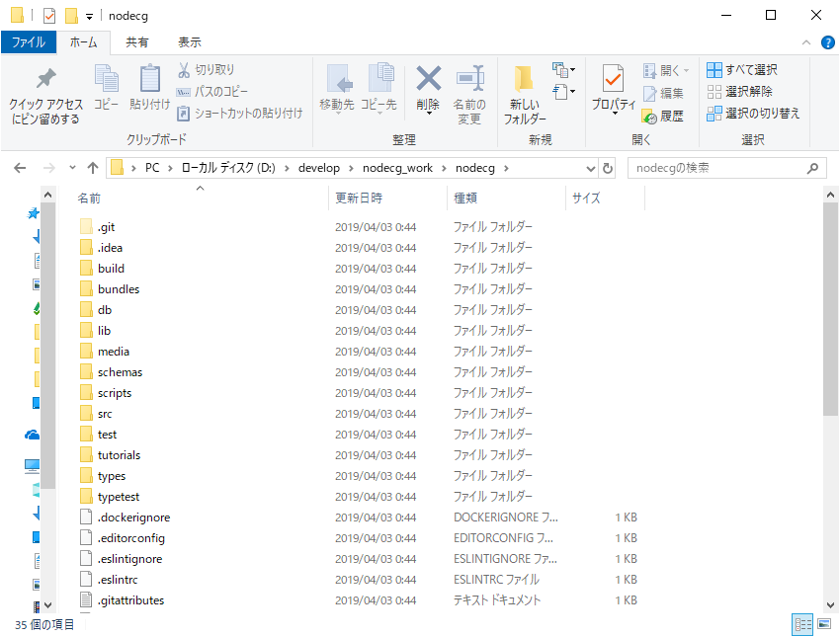840x637 pixels.
Task: Open the Easy Access ribbon dropdown
Action: click(x=563, y=92)
